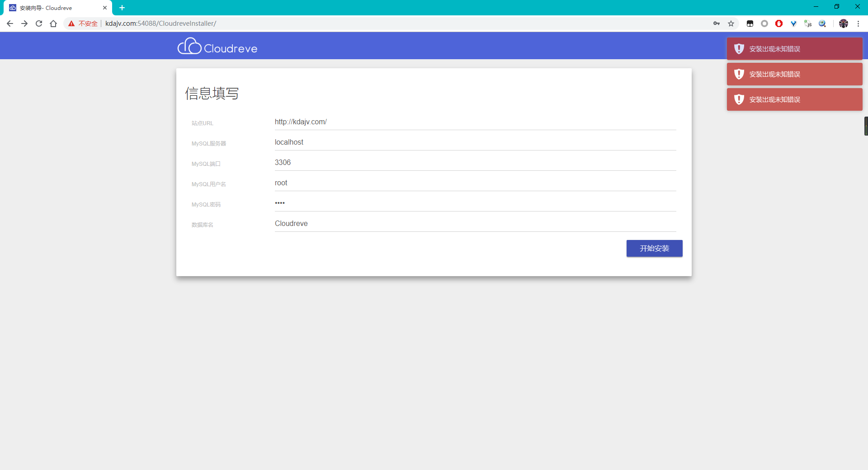This screenshot has width=868, height=470.
Task: Close the Cloudreve installer tab
Action: click(105, 8)
